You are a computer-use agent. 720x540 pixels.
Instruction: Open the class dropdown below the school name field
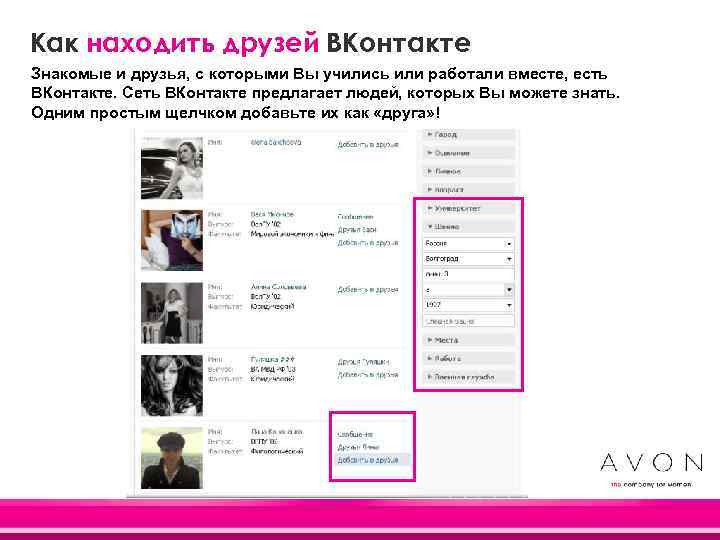click(468, 290)
